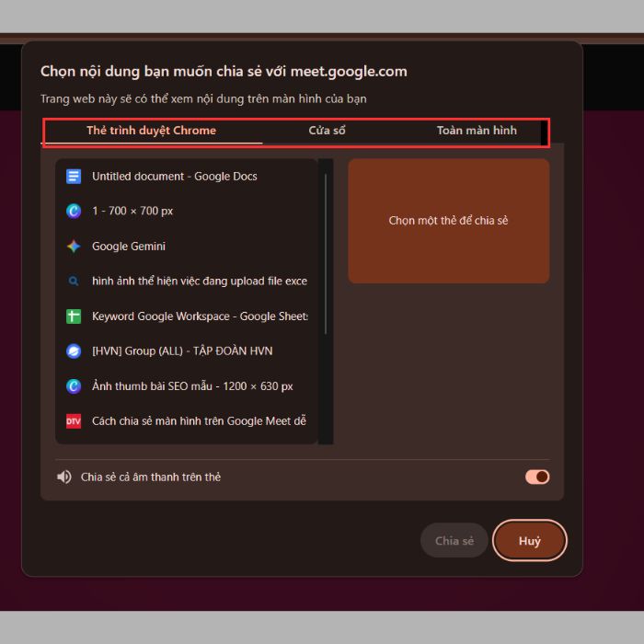
Task: Click the Canva icon beside Ảnh thumb bài SEO
Action: coord(74,386)
